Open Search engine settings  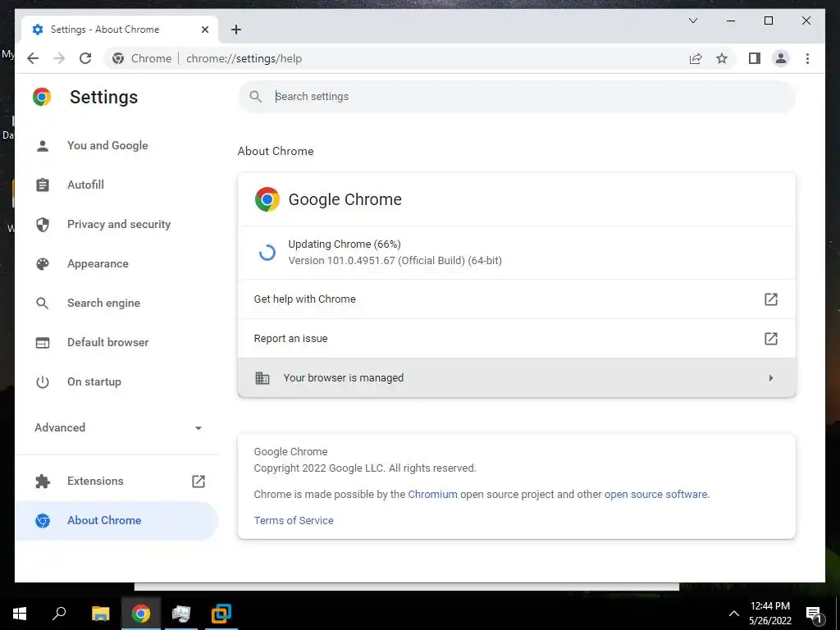(116, 303)
